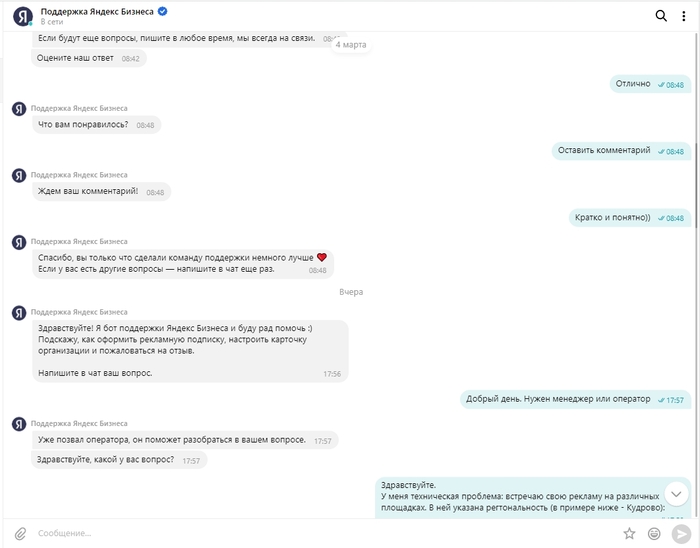Open 'Поддержка Яндекс Бизнеса' chat title in header
Viewport: 700px width, 548px height.
click(97, 12)
